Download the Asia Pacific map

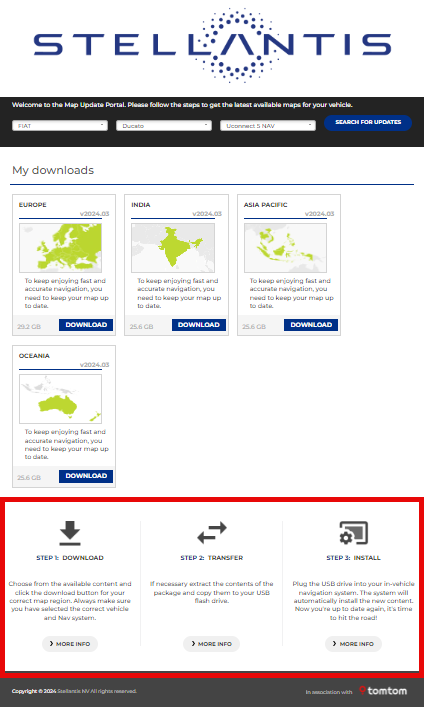(x=311, y=325)
